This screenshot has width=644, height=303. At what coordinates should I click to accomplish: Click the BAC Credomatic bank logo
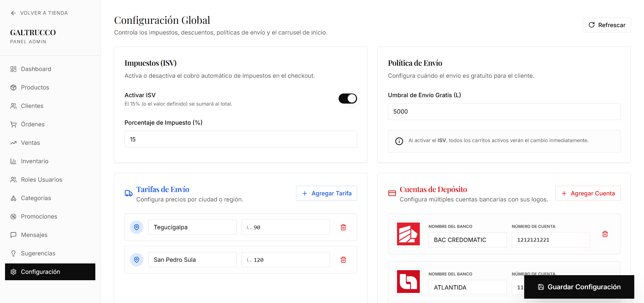[x=408, y=234]
